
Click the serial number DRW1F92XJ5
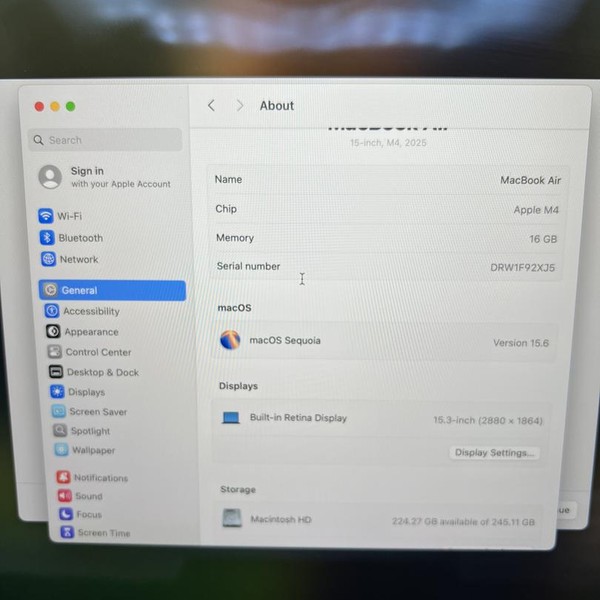(x=522, y=267)
